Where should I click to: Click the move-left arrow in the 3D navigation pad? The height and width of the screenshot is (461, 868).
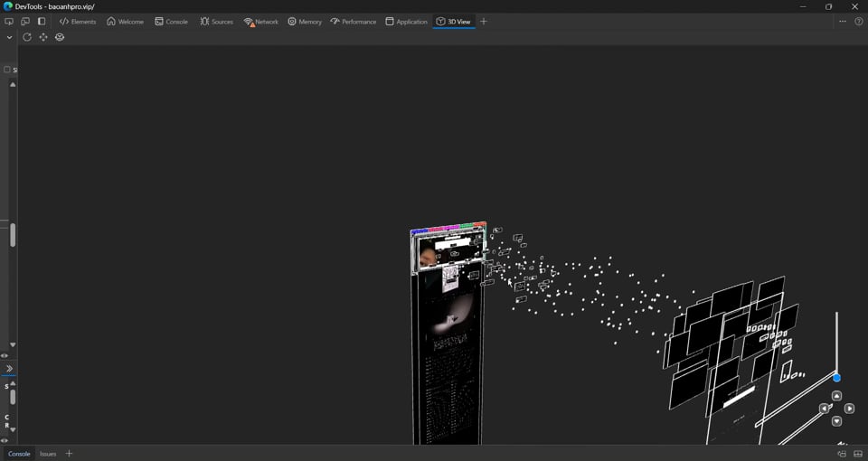(x=825, y=409)
